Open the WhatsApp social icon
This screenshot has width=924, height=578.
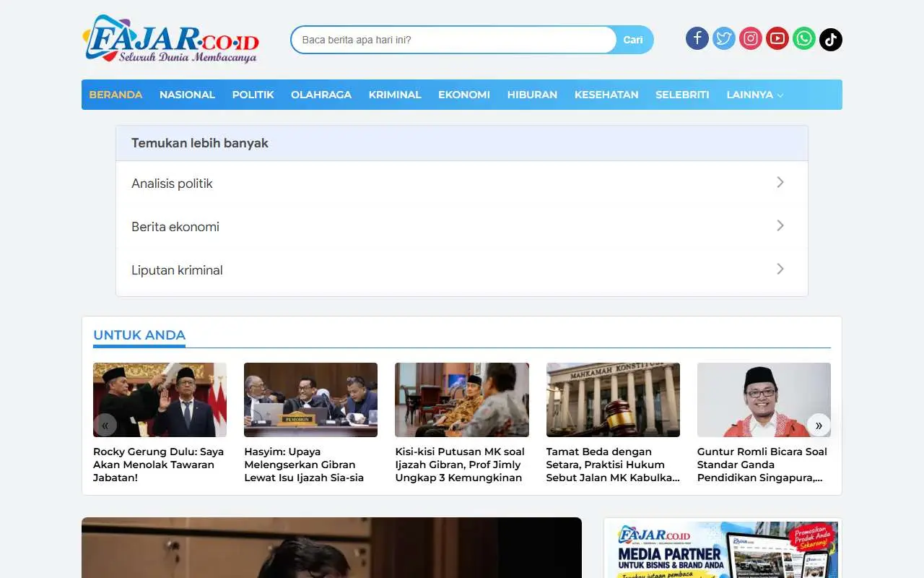click(804, 38)
